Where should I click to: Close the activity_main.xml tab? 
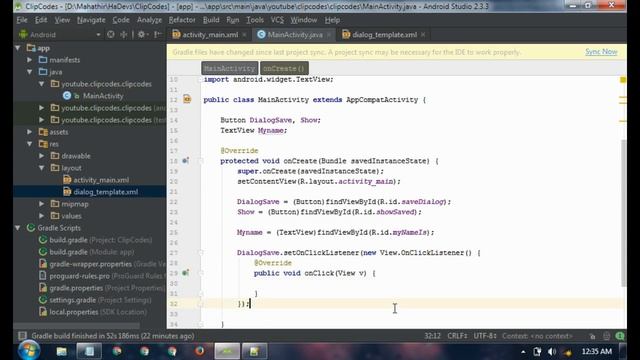(x=244, y=35)
